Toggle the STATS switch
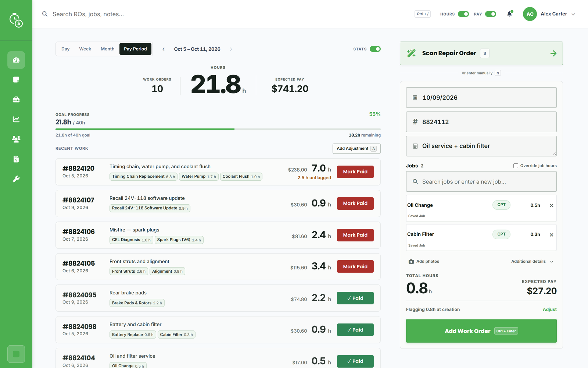Screen dimensions: 588x368 tap(375, 49)
